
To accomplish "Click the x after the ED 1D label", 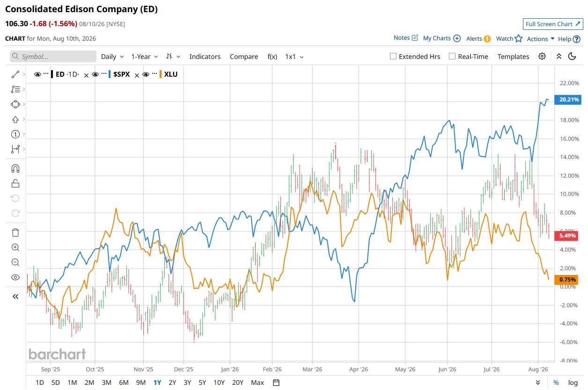I will (x=86, y=75).
